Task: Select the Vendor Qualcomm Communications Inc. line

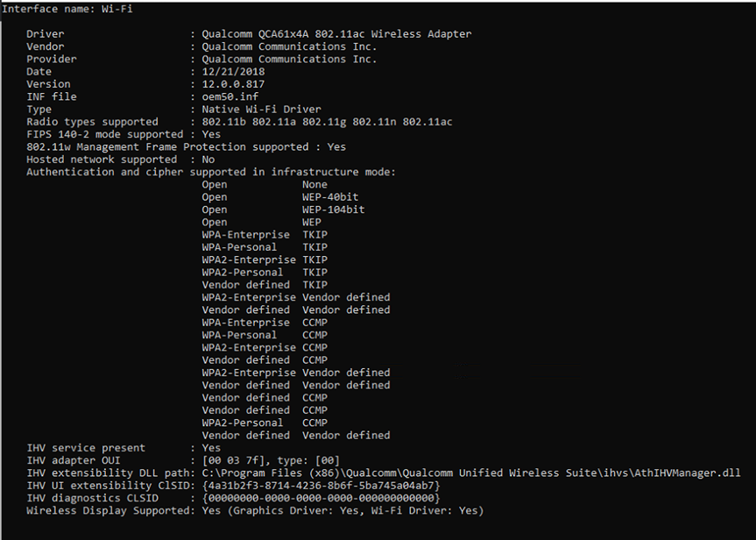Action: coord(201,46)
